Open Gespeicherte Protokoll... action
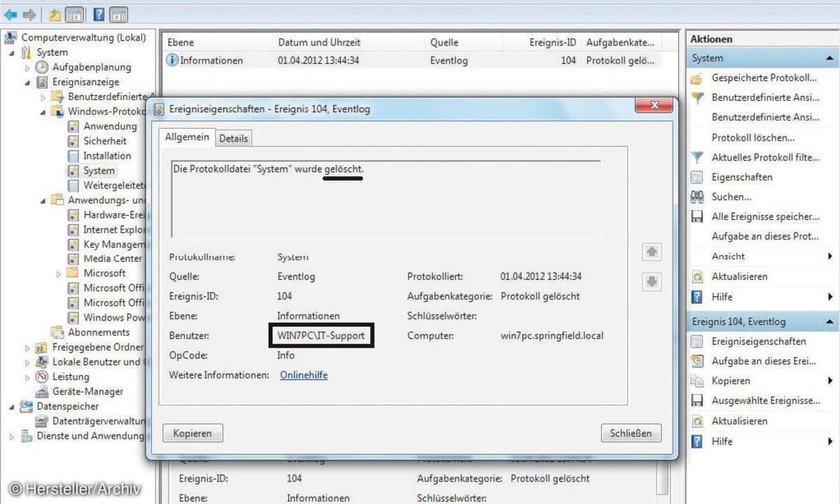 click(x=764, y=78)
